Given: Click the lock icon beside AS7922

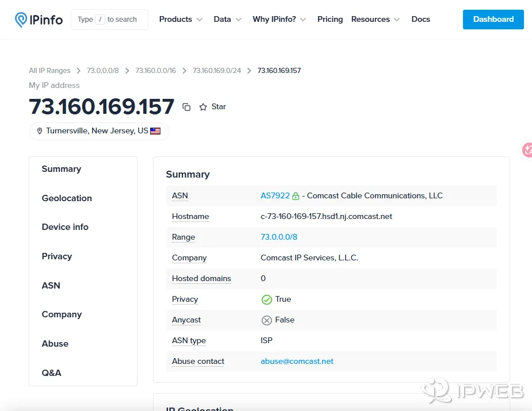Looking at the screenshot, I should pos(295,195).
